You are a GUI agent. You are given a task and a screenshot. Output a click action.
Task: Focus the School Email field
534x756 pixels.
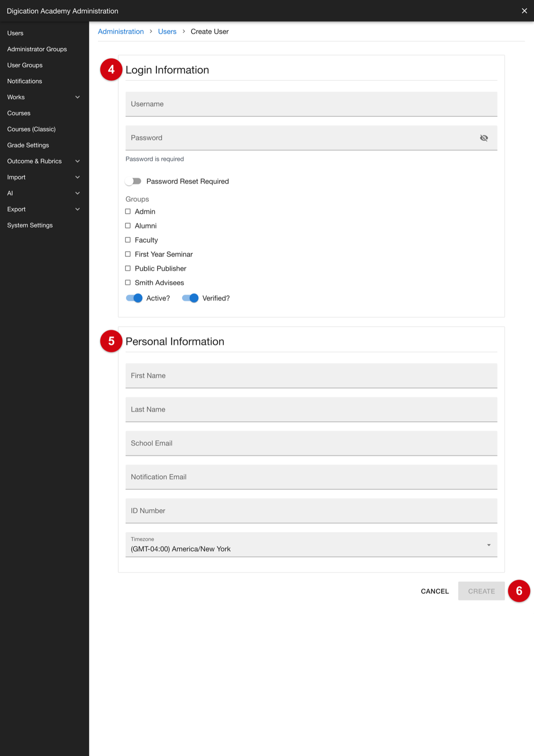click(311, 443)
